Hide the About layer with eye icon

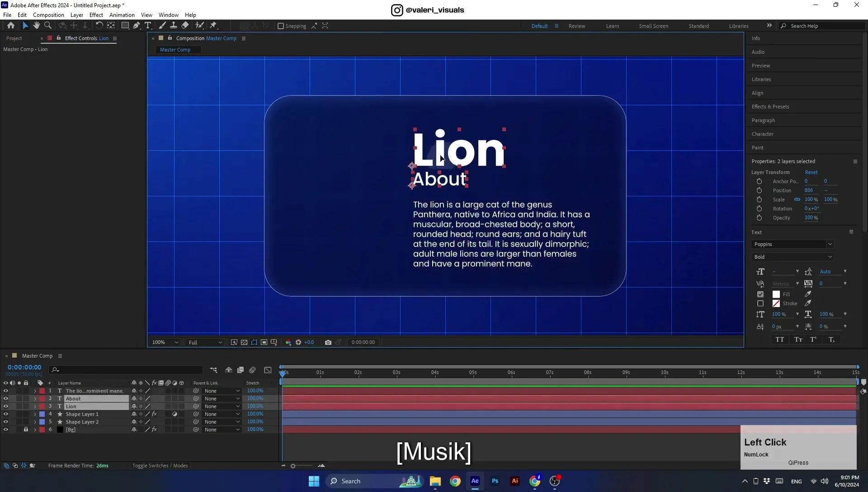point(6,399)
